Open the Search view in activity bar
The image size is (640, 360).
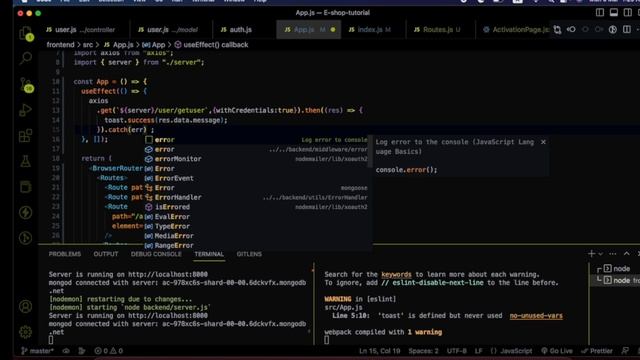pyautogui.click(x=26, y=58)
